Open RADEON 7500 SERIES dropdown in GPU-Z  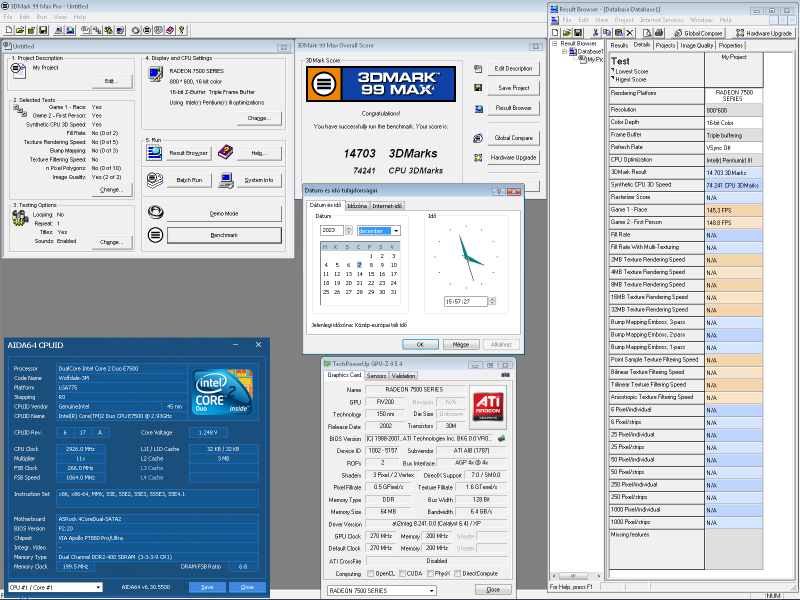click(432, 590)
